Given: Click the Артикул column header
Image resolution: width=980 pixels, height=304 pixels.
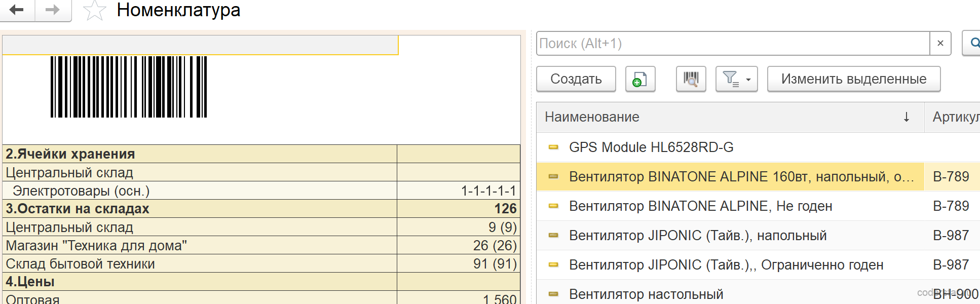Looking at the screenshot, I should [x=953, y=117].
